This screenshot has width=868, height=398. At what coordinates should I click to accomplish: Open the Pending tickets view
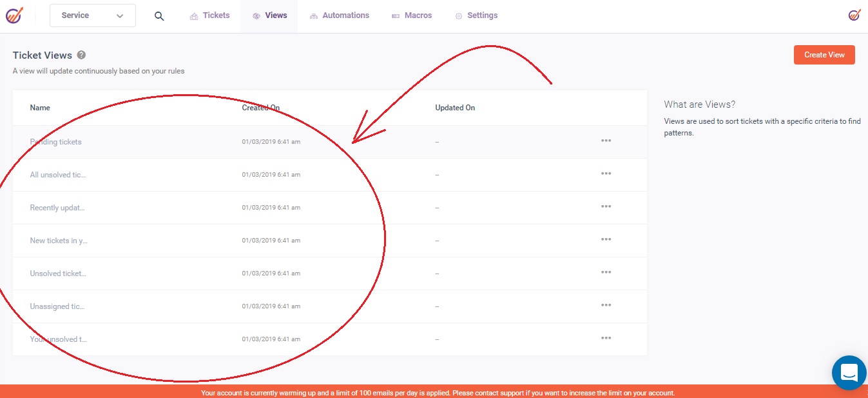[x=56, y=142]
